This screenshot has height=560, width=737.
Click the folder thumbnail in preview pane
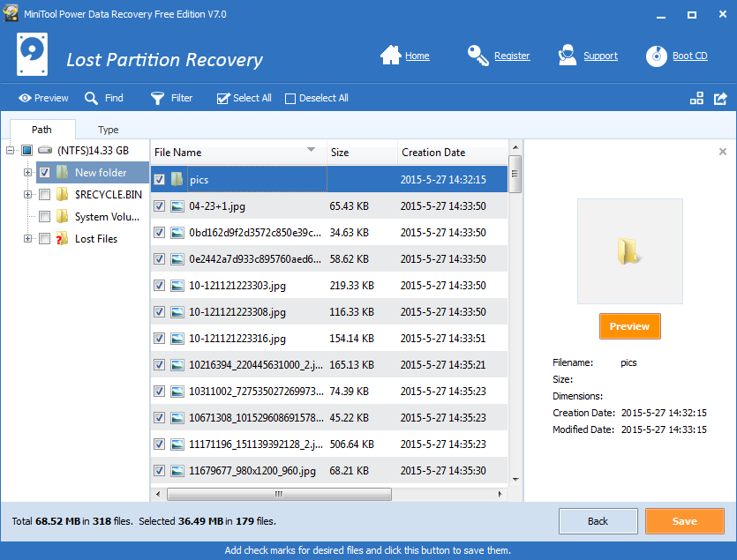pos(630,251)
